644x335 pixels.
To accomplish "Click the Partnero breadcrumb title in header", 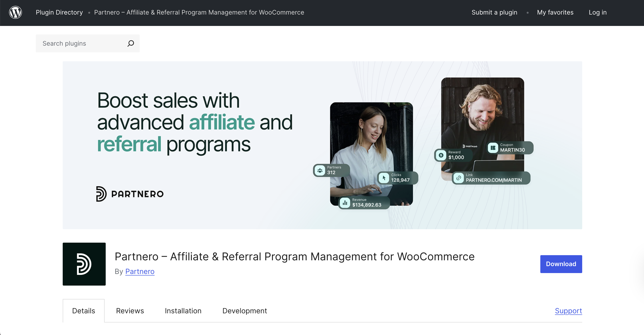I will 199,13.
